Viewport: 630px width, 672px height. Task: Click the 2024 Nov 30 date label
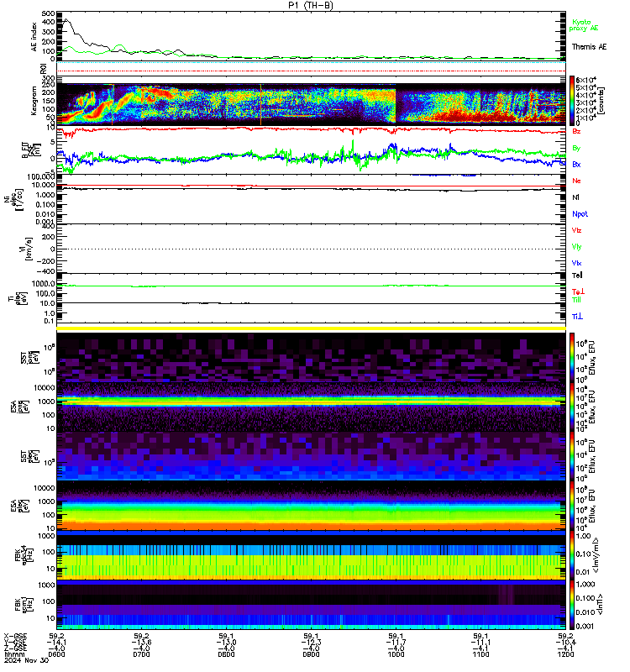[x=27, y=660]
